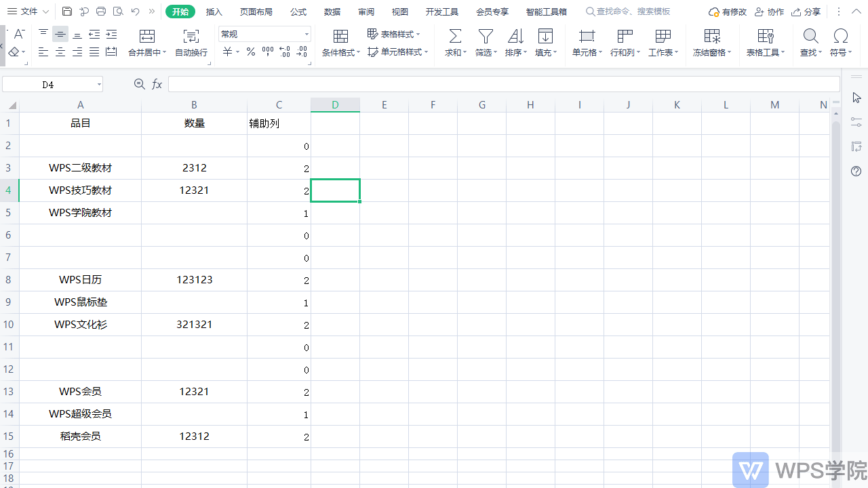Toggle vertical middle alignment
Viewport: 868px width, 488px height.
click(60, 34)
